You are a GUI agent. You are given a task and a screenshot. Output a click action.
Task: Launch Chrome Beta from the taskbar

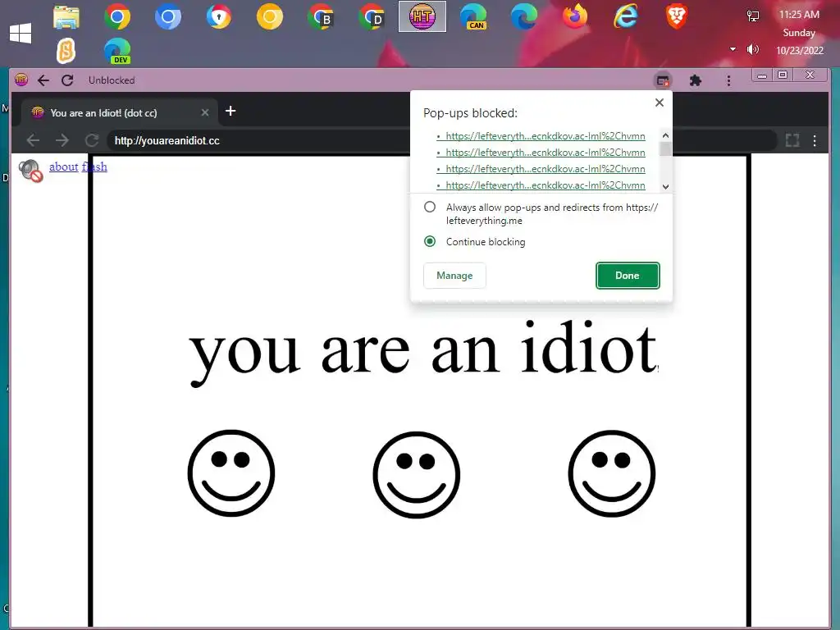pyautogui.click(x=321, y=16)
